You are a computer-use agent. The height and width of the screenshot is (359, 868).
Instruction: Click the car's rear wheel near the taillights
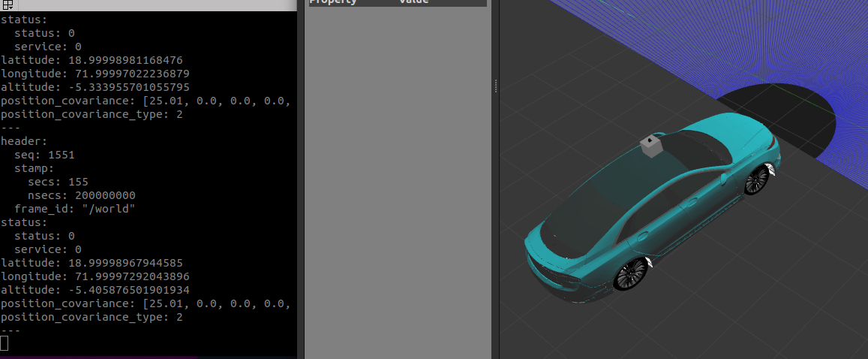(x=630, y=273)
